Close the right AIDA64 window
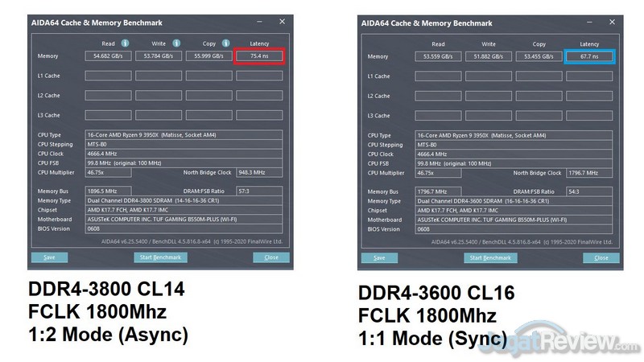This screenshot has height=362, width=644. pyautogui.click(x=612, y=23)
